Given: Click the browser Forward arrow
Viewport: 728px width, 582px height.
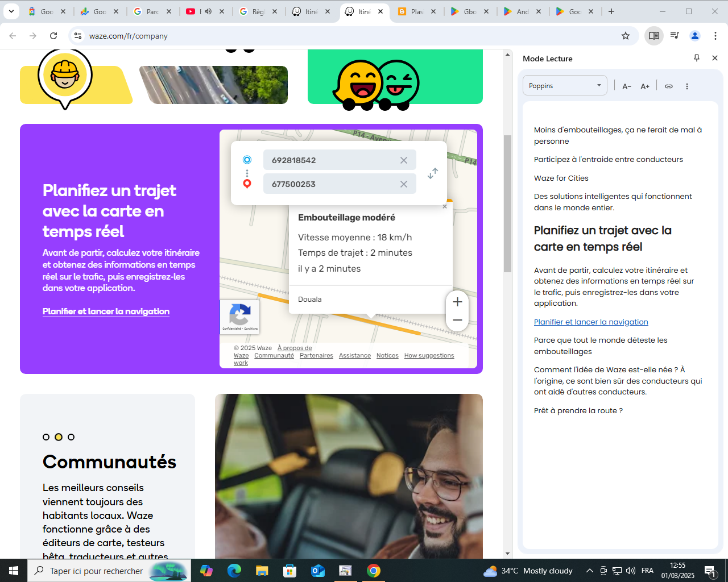Looking at the screenshot, I should click(33, 36).
